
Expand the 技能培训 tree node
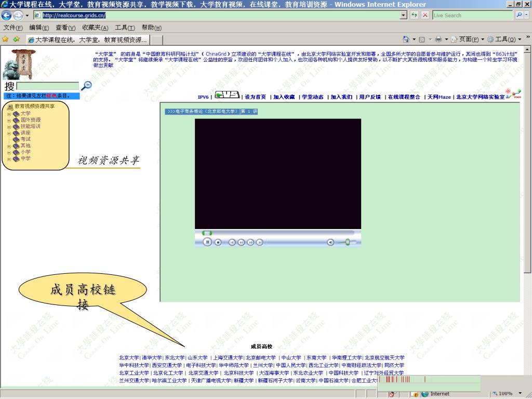pos(9,127)
